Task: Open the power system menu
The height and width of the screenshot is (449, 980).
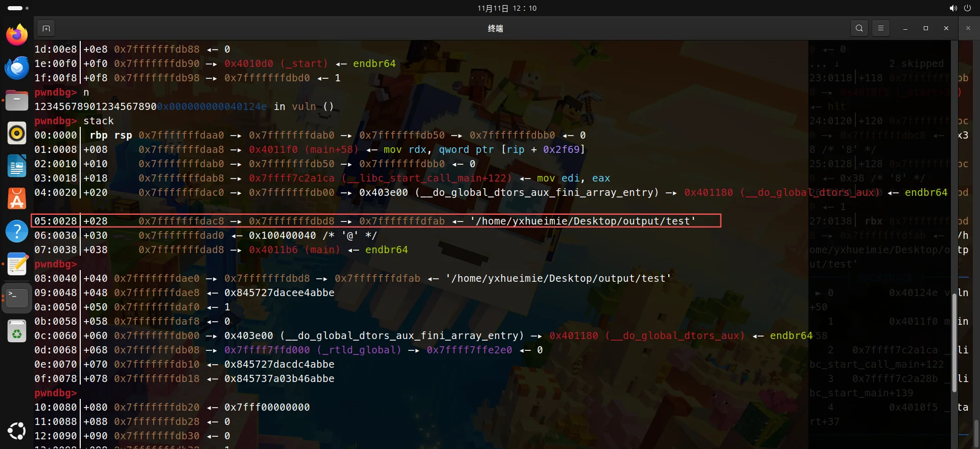Action: pos(967,8)
